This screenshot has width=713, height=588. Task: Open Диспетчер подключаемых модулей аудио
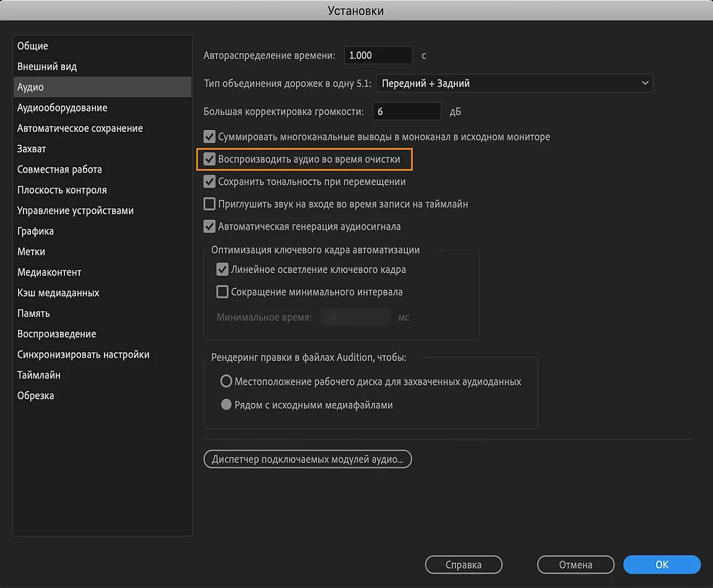(308, 459)
